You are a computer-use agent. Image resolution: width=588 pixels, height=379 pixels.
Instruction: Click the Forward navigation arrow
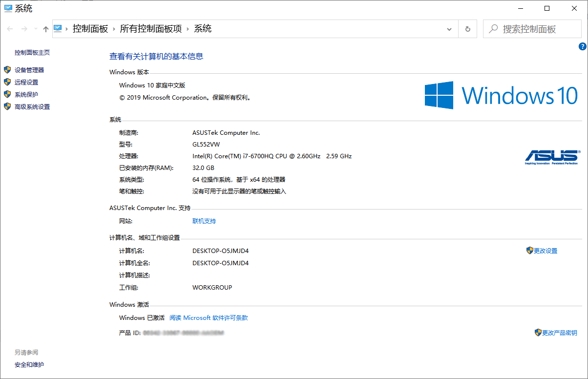24,29
